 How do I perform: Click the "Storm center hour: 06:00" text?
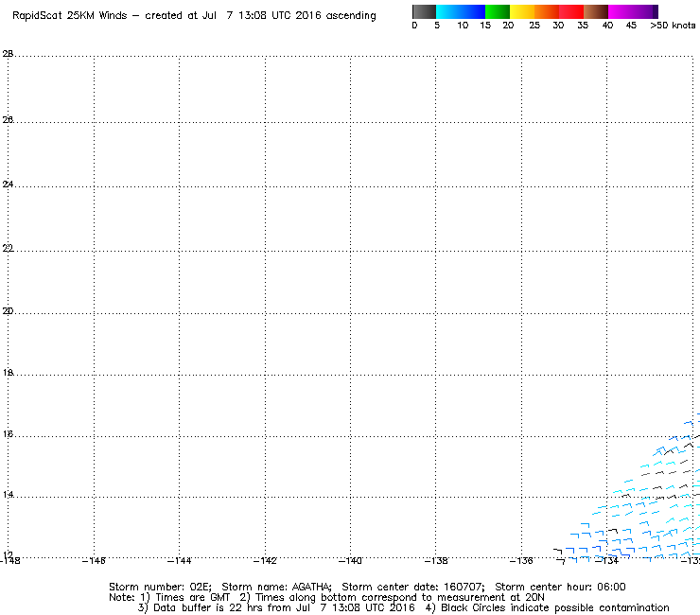tap(560, 587)
